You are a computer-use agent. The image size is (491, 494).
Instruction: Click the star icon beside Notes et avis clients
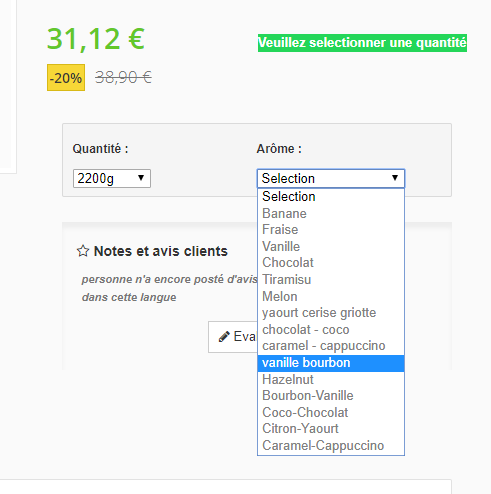pos(83,251)
